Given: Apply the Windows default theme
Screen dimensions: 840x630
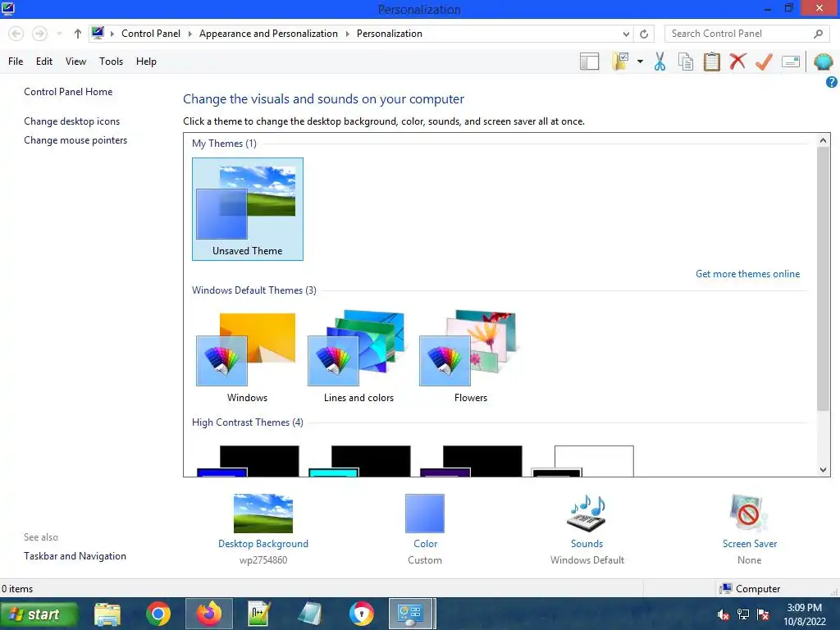Looking at the screenshot, I should click(x=247, y=358).
